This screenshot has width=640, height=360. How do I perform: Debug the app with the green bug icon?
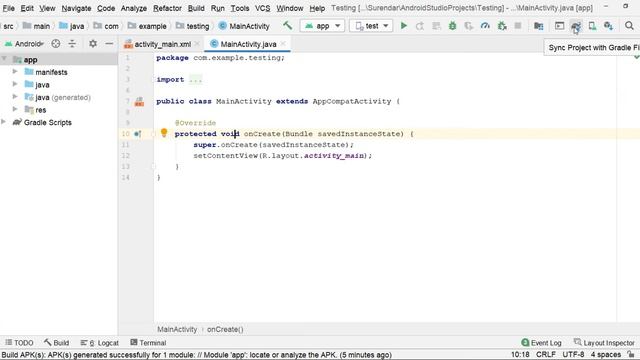click(452, 26)
